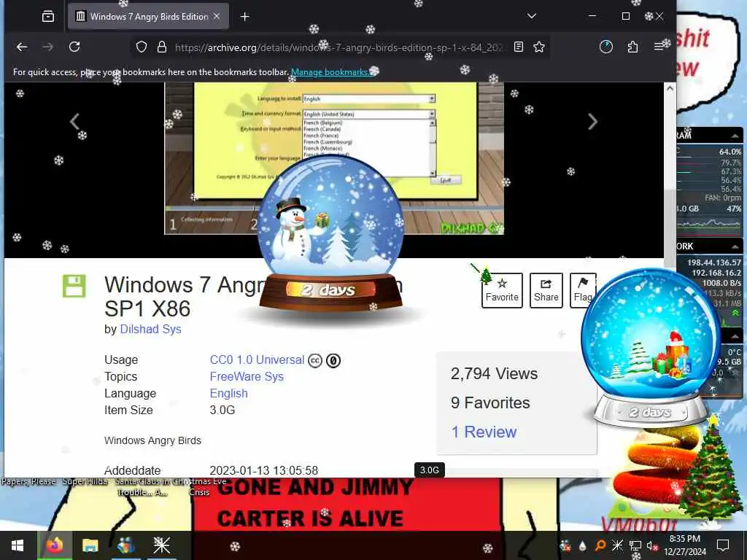The height and width of the screenshot is (560, 747).
Task: Click the archive.org URL address field
Action: coord(338,47)
